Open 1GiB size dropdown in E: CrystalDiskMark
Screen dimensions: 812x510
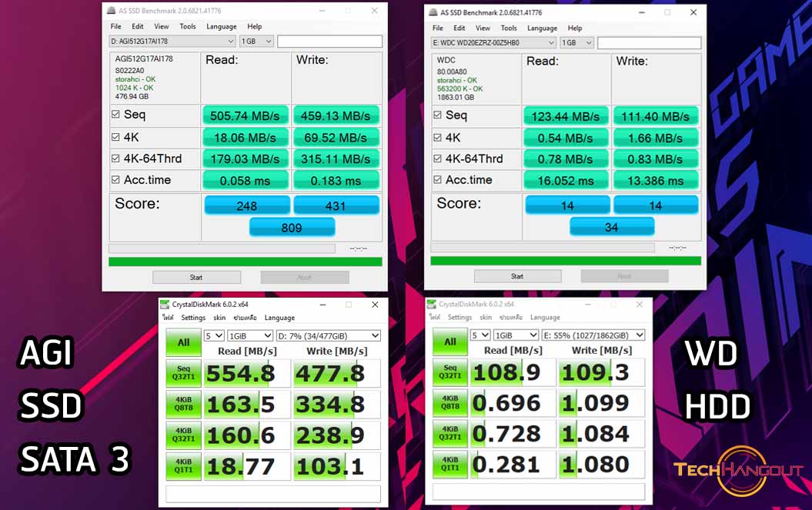(x=516, y=335)
